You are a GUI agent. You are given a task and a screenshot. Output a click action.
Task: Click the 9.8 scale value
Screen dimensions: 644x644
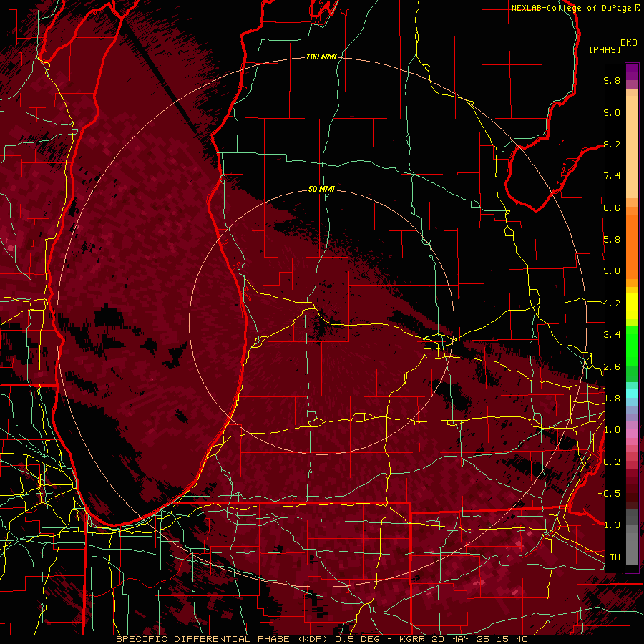coord(612,80)
